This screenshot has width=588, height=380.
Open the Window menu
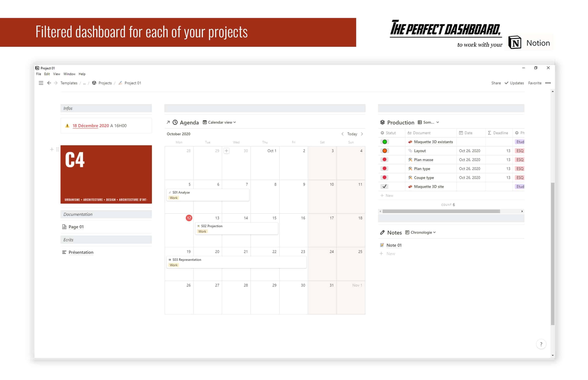[x=69, y=74]
